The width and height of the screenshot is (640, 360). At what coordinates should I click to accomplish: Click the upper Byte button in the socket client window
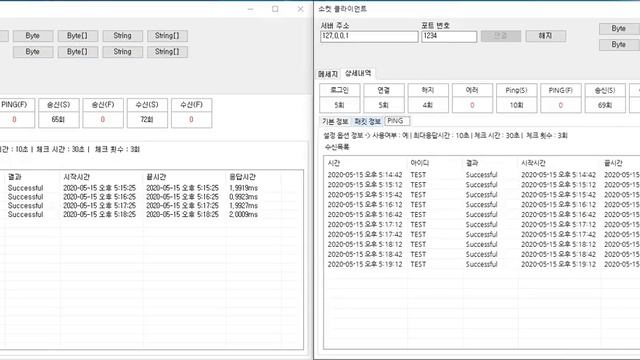point(619,29)
